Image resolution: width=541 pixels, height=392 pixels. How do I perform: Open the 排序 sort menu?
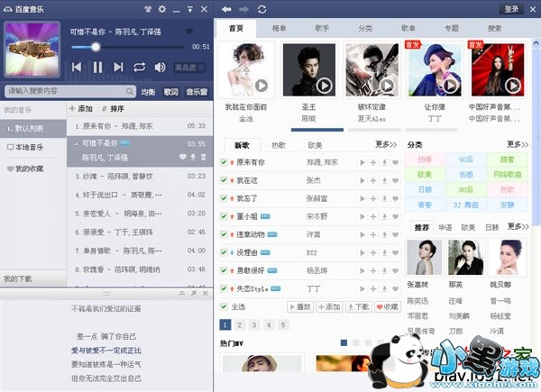tap(114, 109)
